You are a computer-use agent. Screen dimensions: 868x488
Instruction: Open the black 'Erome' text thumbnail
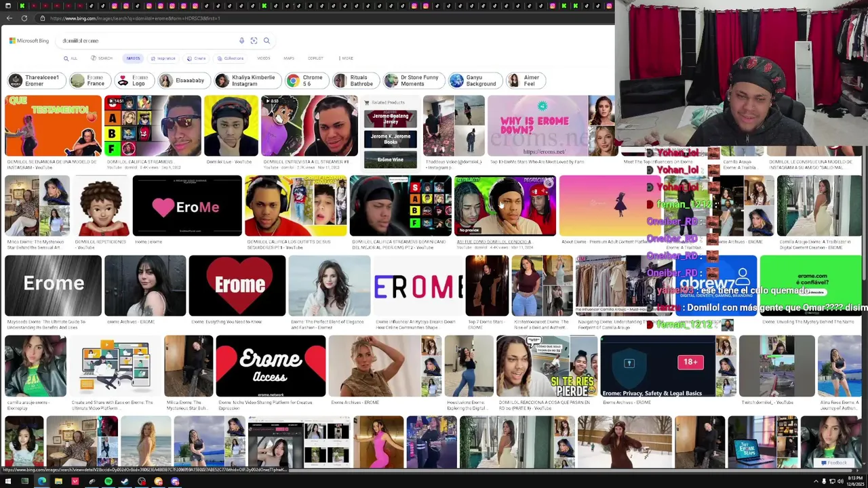click(53, 286)
